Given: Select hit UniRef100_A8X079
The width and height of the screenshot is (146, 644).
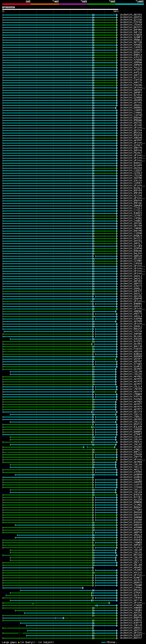Looking at the screenshot, I should tap(131, 392).
